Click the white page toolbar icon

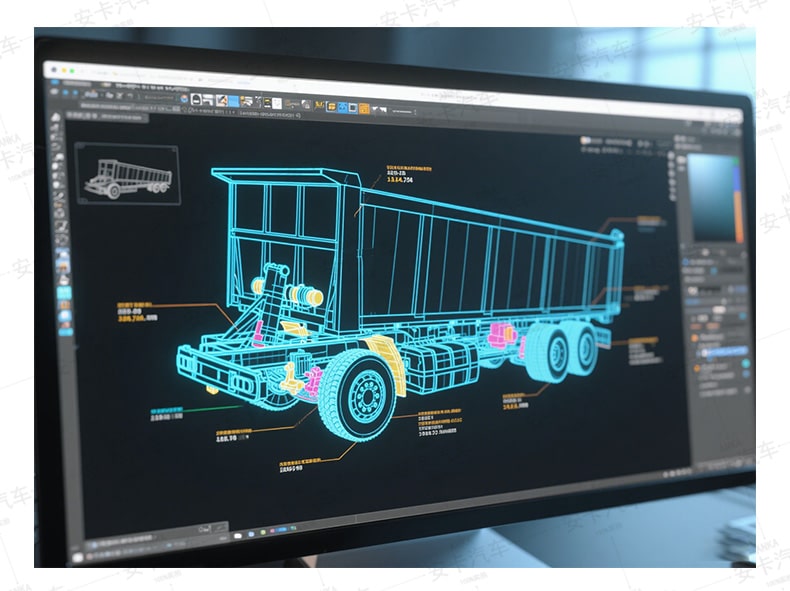coord(277,103)
